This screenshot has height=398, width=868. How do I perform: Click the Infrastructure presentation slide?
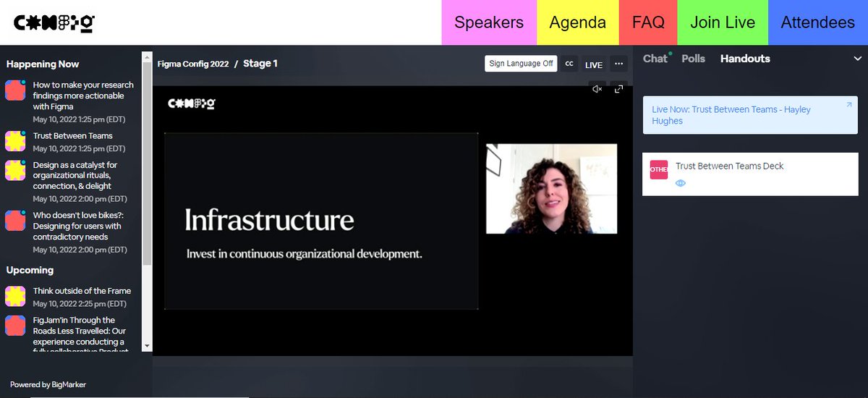tap(321, 221)
